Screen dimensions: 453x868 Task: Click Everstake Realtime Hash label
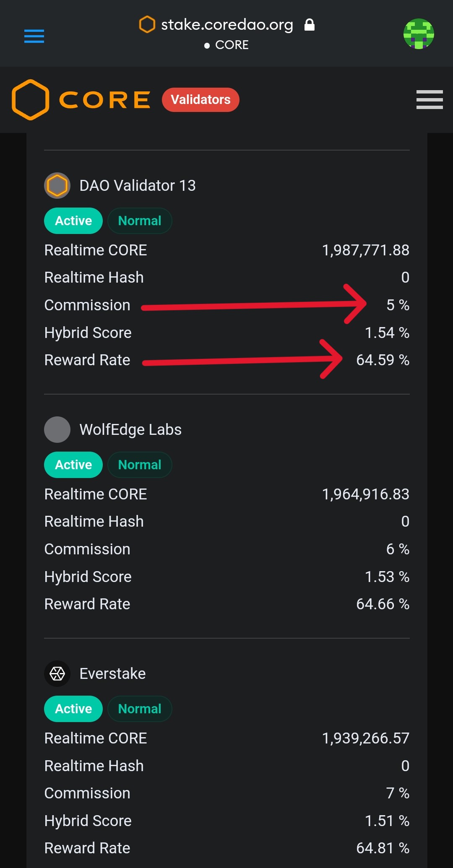pos(94,766)
